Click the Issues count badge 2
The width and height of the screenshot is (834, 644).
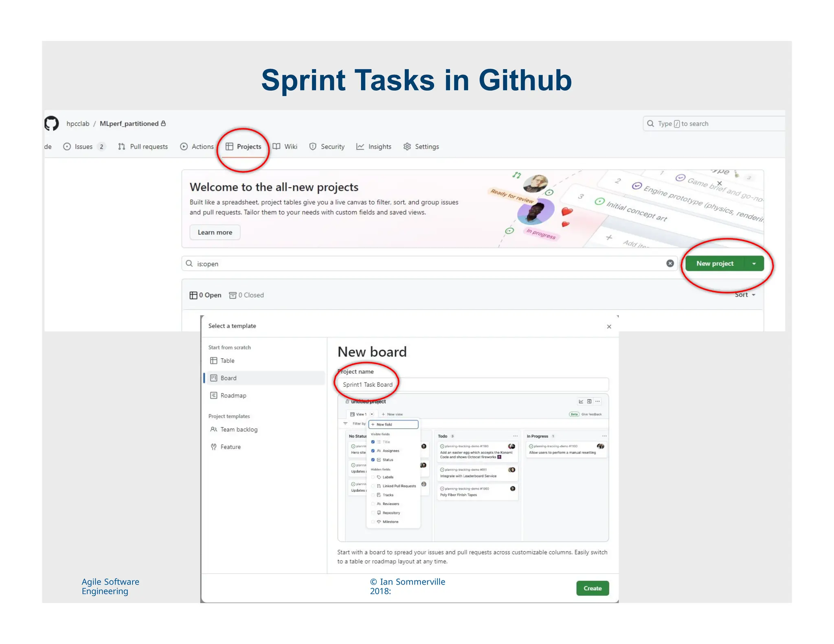click(101, 147)
